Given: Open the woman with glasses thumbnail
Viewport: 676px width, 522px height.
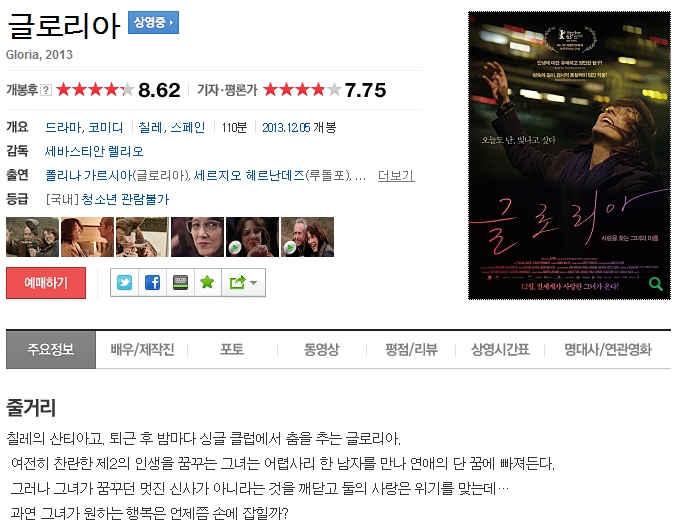Looking at the screenshot, I should [x=197, y=237].
